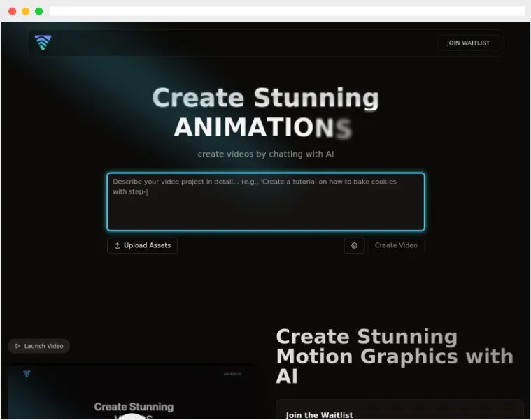531x420 pixels.
Task: Start the Launch Video button
Action: coord(39,346)
